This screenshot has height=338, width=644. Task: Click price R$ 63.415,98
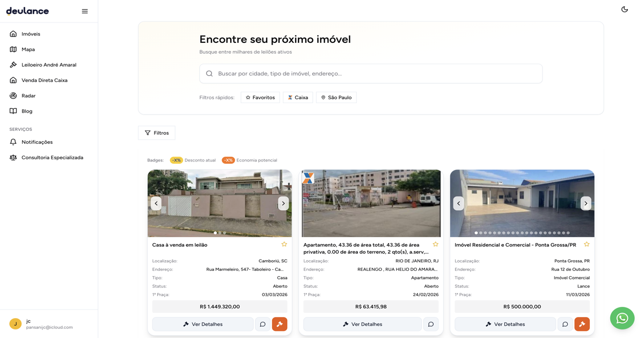point(371,307)
